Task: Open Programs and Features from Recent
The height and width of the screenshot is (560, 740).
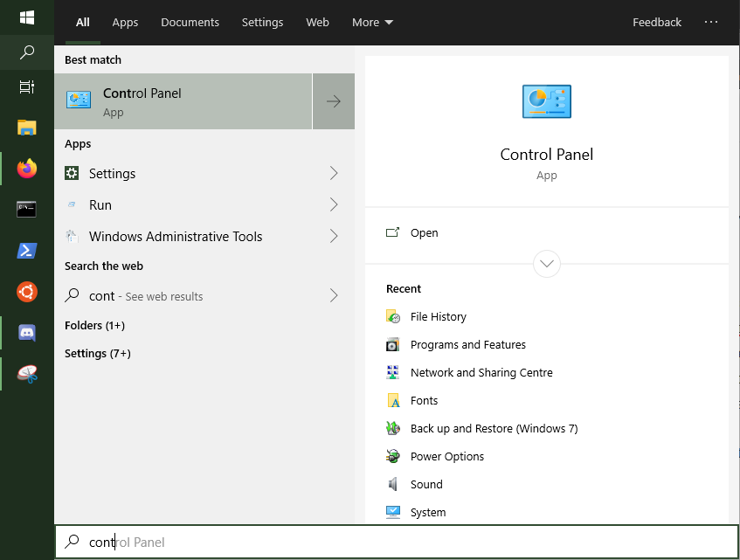Action: click(468, 344)
